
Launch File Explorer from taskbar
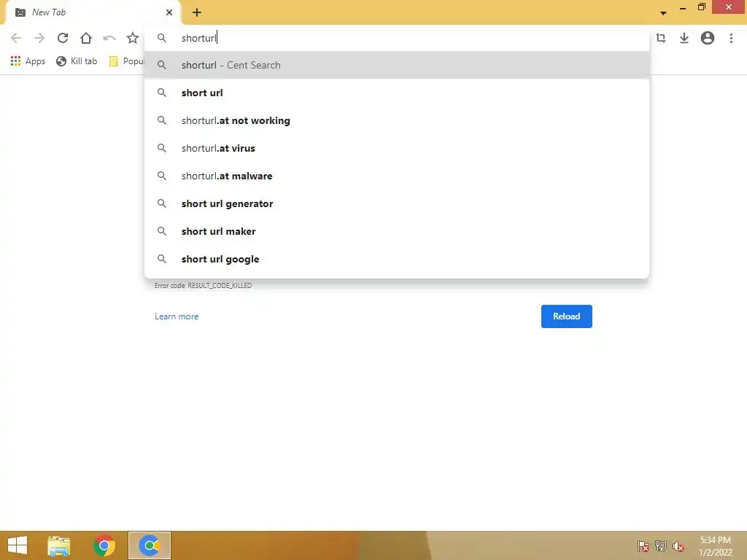coord(58,545)
